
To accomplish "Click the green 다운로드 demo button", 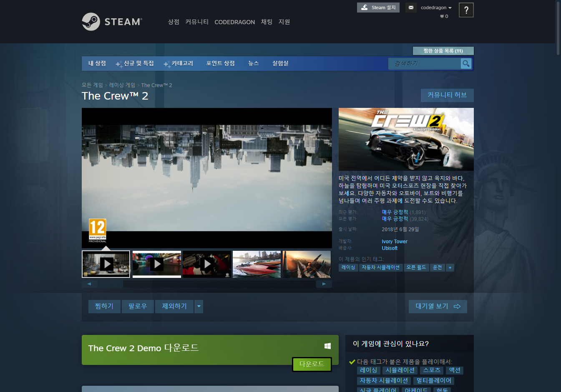I will point(312,364).
